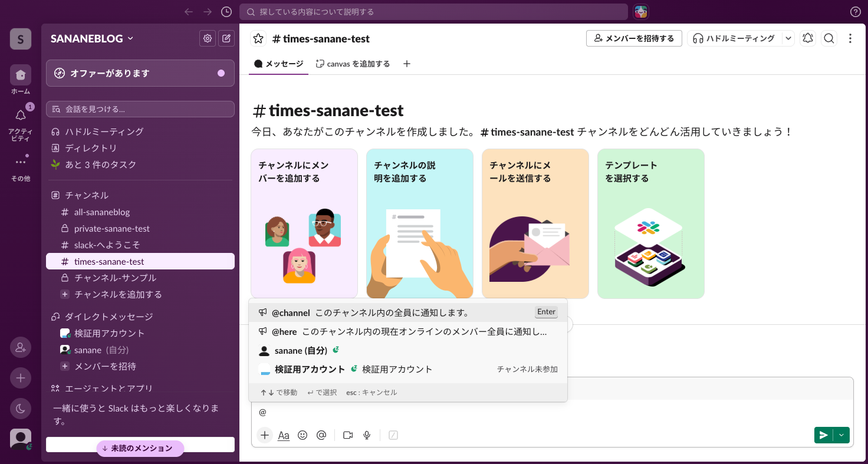Open チャンネル-サンプル channel
Image resolution: width=868 pixels, height=464 pixels.
tap(140, 278)
